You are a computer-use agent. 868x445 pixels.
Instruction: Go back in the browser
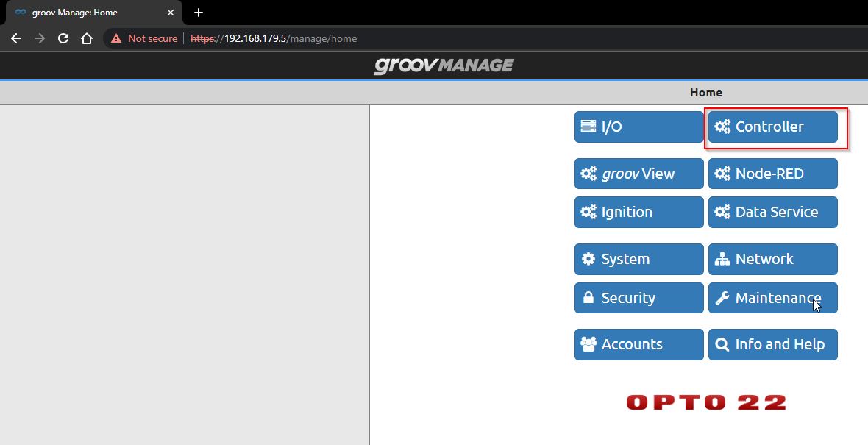click(16, 38)
